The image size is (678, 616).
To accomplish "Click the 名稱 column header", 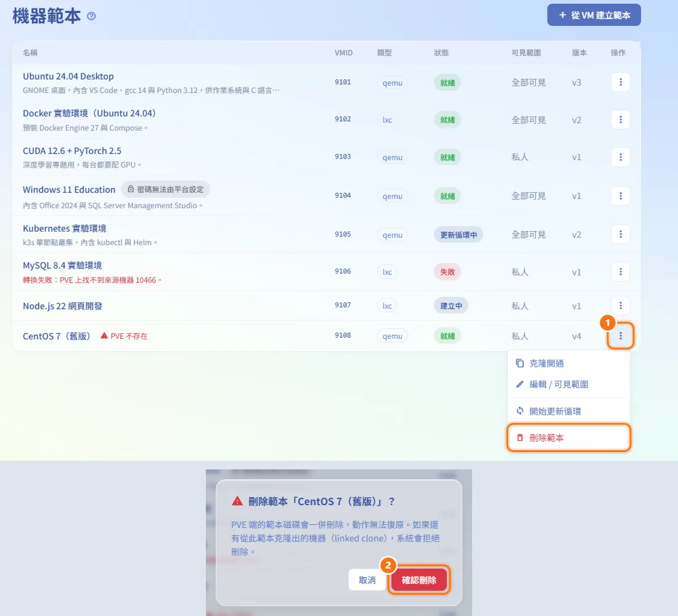I will (30, 53).
